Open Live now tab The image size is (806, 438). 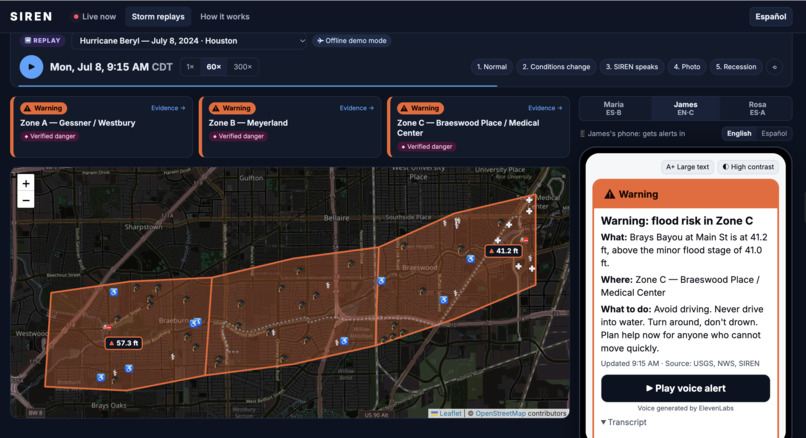click(95, 17)
